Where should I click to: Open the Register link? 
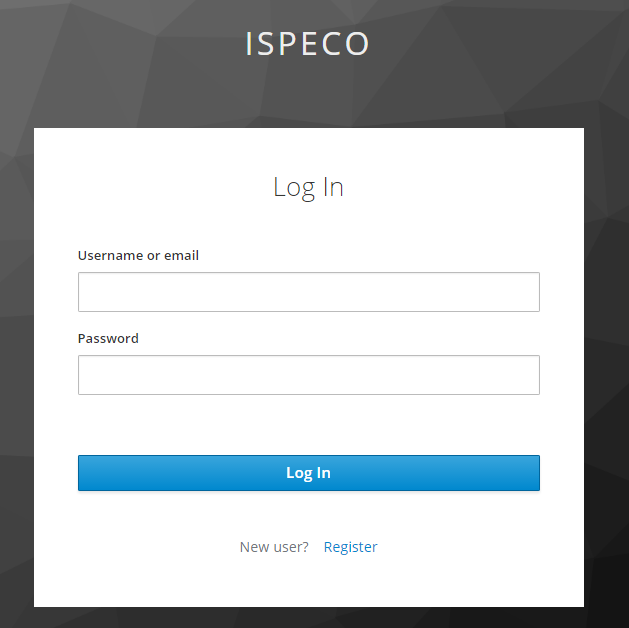tap(350, 547)
